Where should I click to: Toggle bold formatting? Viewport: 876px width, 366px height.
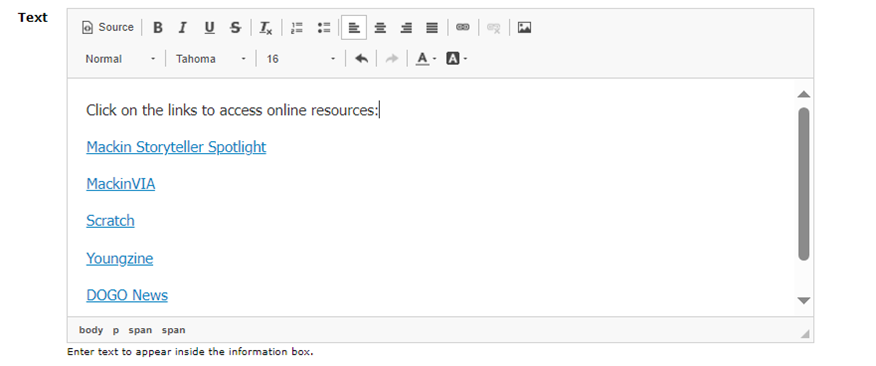[158, 27]
